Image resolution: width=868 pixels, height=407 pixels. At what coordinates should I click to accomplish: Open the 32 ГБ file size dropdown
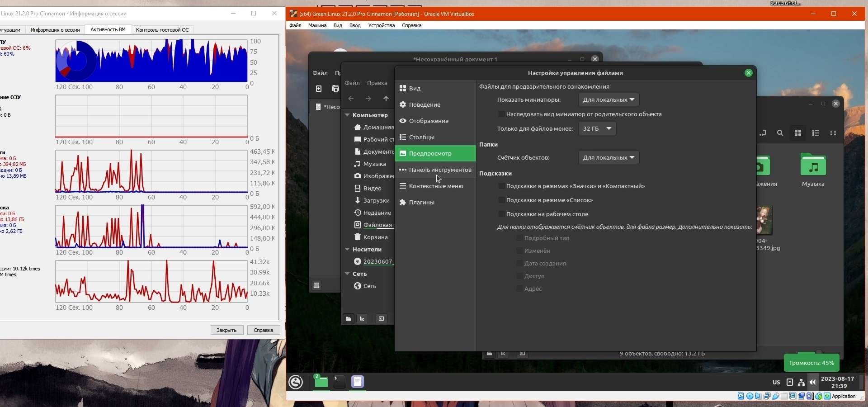597,128
